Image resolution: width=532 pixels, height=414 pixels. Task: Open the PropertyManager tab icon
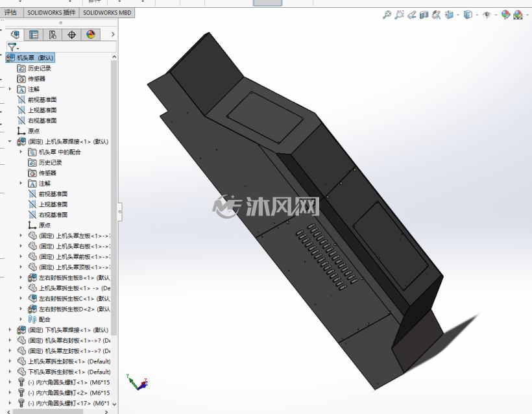tap(34, 34)
